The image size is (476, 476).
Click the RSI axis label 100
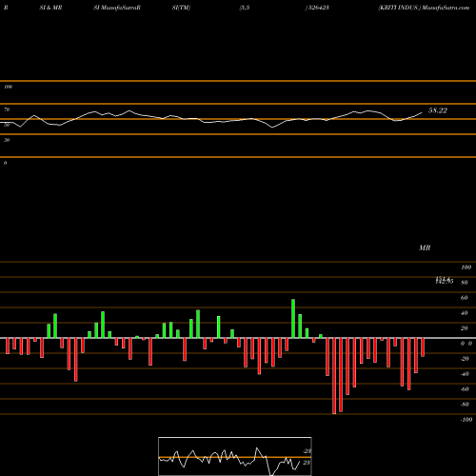click(x=8, y=87)
